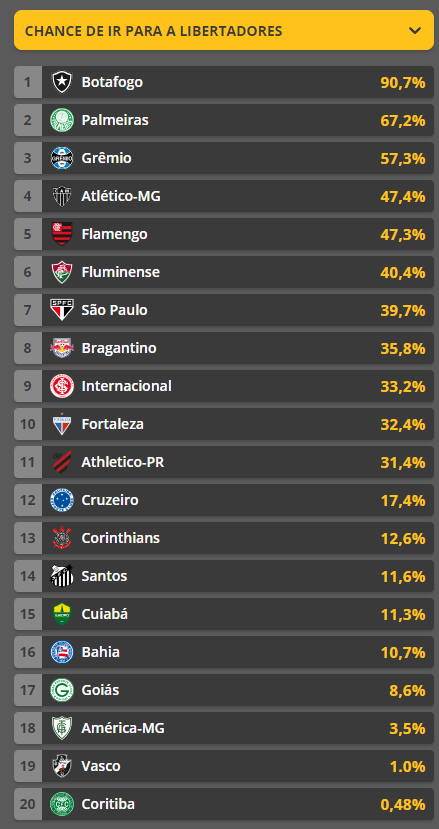Click the Santos club crest
439x829 pixels.
pyautogui.click(x=62, y=577)
